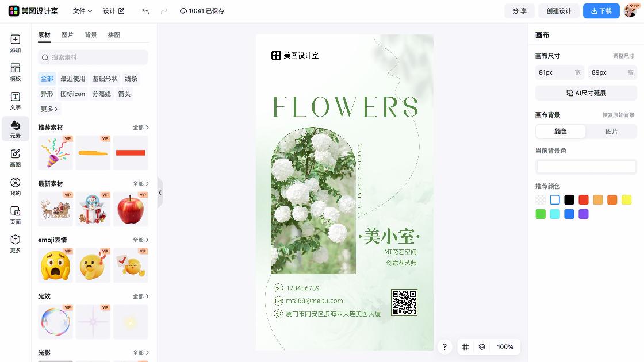Open the 文件 menu
Screen dimensions: 644x362
click(x=79, y=10)
